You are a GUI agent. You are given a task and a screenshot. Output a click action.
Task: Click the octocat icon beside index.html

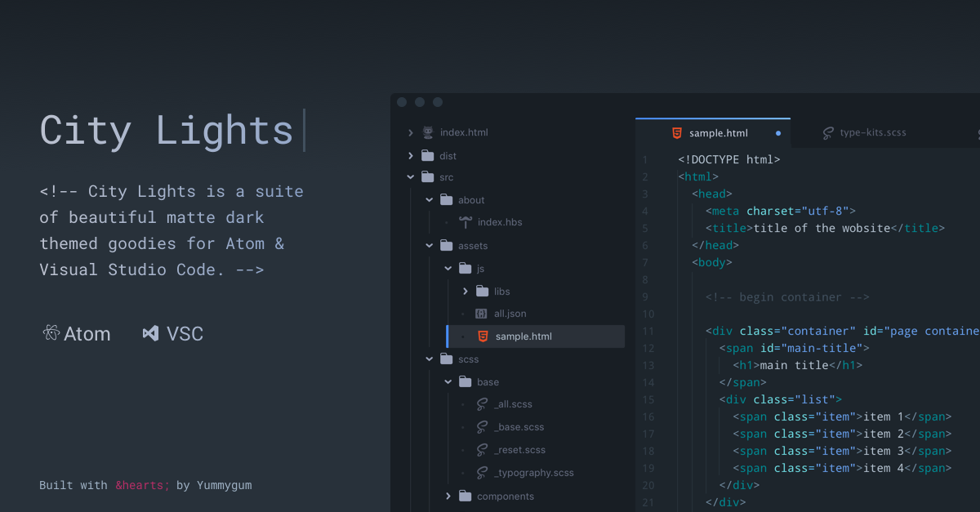(x=428, y=132)
